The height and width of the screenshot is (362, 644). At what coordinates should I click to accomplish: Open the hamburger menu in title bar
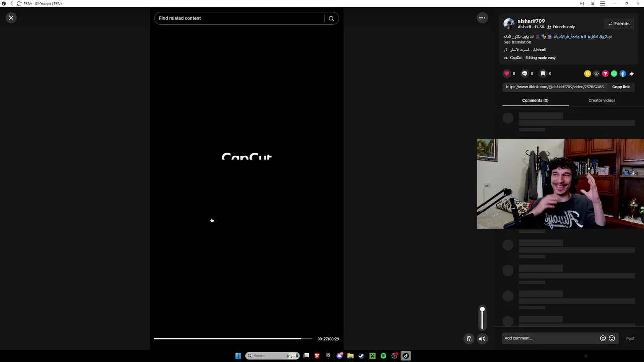(602, 3)
